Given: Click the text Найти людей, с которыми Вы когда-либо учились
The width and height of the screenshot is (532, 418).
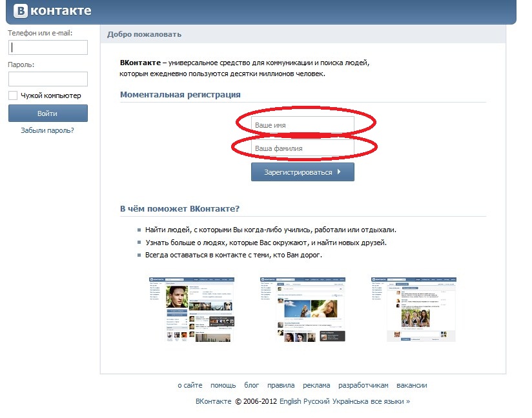Looking at the screenshot, I should (229, 230).
